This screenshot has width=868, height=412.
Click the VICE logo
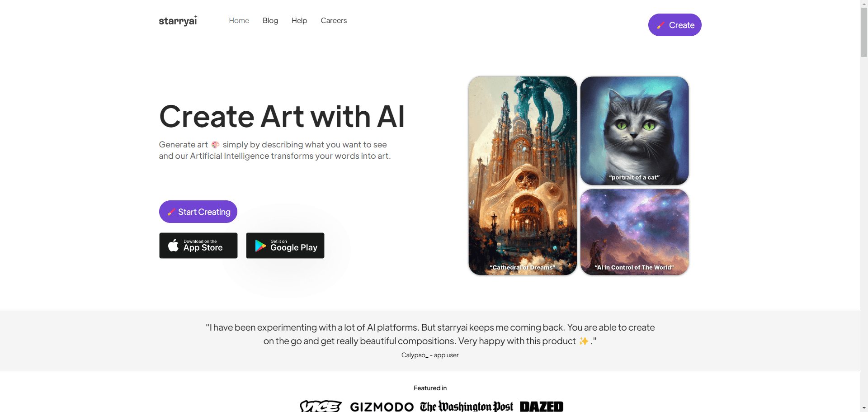click(x=321, y=406)
